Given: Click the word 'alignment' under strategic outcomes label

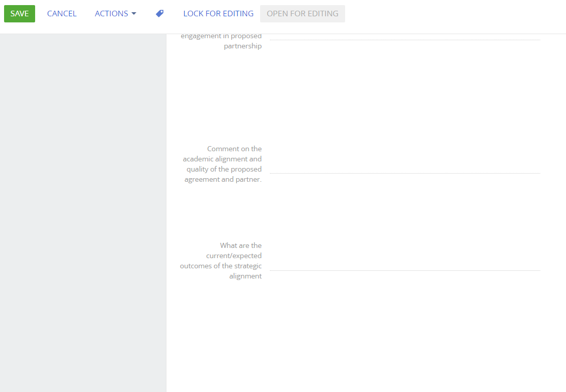Looking at the screenshot, I should pos(245,276).
